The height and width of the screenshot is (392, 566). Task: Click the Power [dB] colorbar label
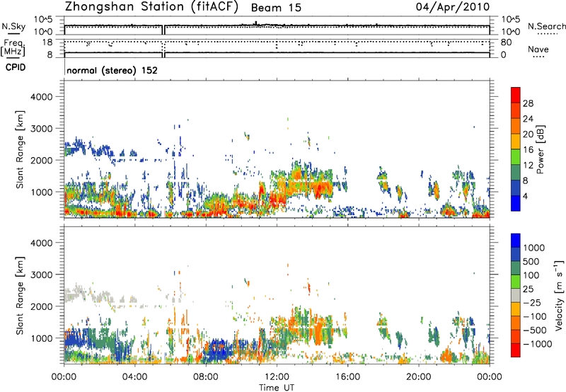(540, 149)
